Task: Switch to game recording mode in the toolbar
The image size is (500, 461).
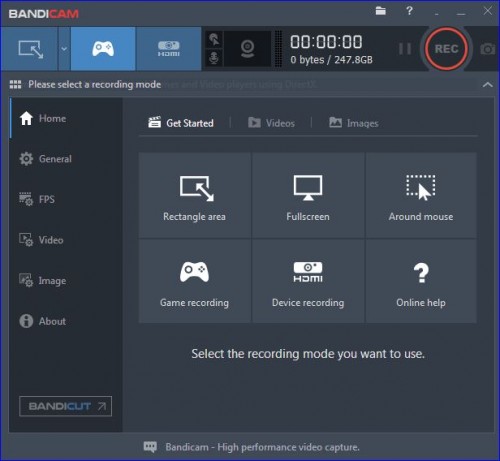Action: 103,49
